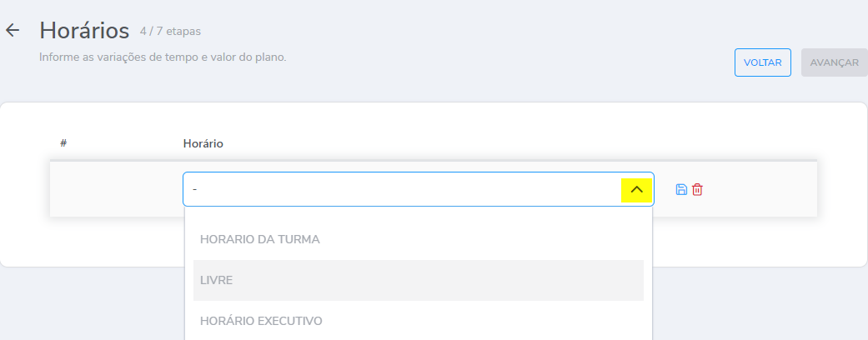This screenshot has height=340, width=868.
Task: Click the # column header
Action: [x=63, y=143]
